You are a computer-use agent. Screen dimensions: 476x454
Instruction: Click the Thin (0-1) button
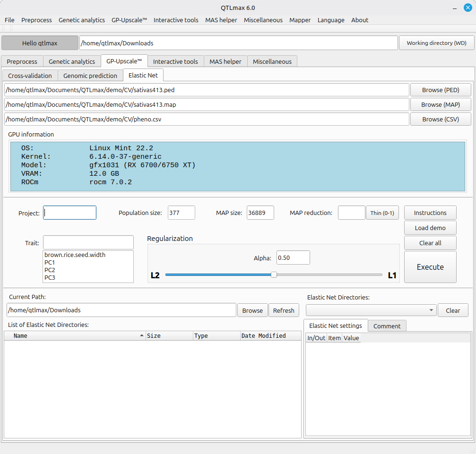[382, 213]
